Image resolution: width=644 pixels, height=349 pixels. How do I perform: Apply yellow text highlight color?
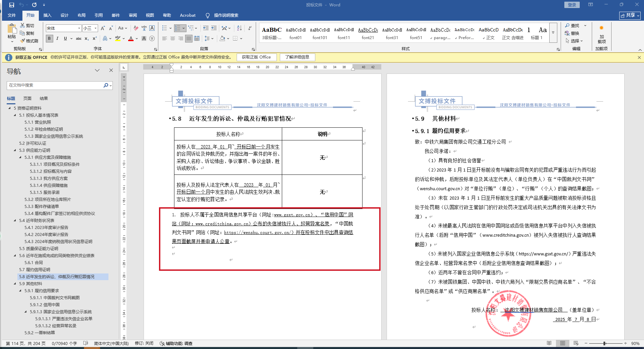click(117, 38)
